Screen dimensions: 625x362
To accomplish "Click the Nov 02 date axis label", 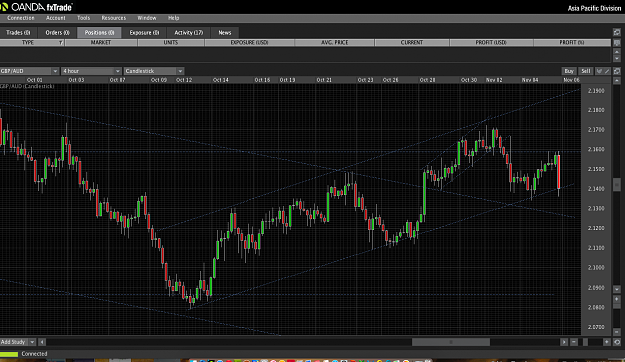I will click(494, 80).
